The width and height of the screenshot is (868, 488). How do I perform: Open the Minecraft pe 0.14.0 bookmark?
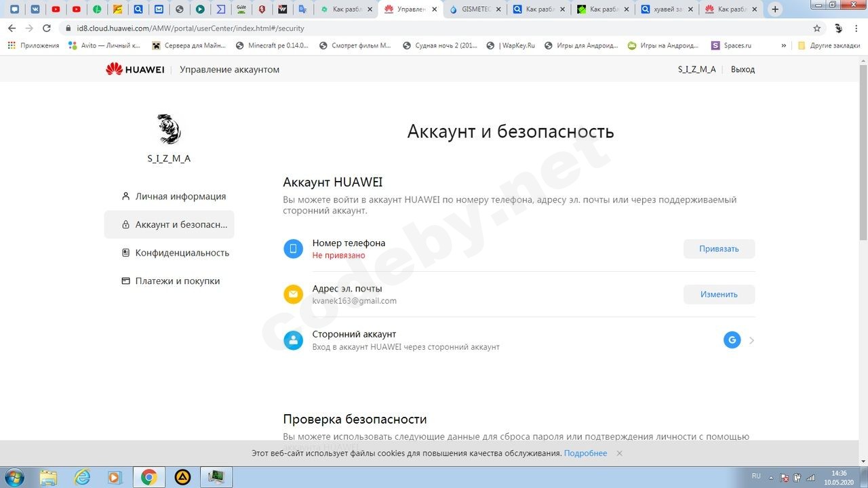coord(271,45)
